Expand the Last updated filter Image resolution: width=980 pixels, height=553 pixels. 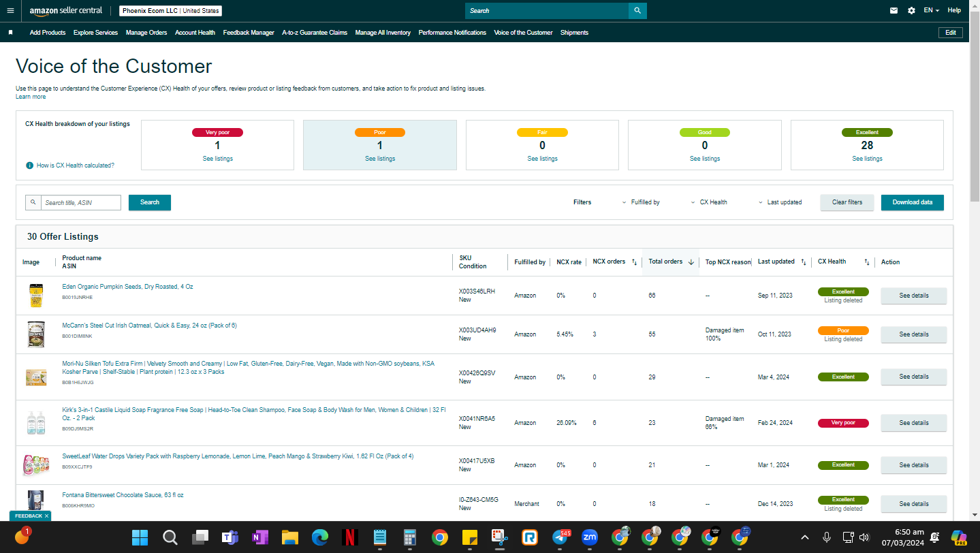click(780, 202)
